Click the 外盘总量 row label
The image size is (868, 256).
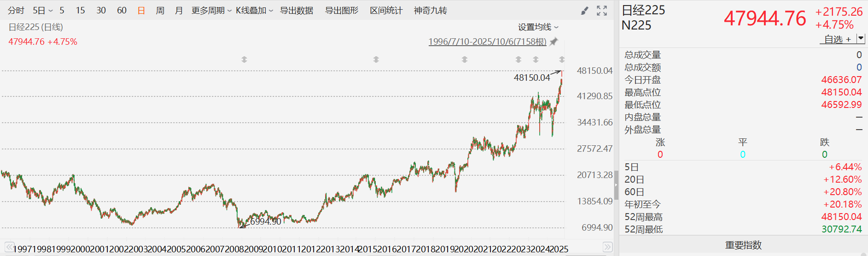(x=643, y=130)
